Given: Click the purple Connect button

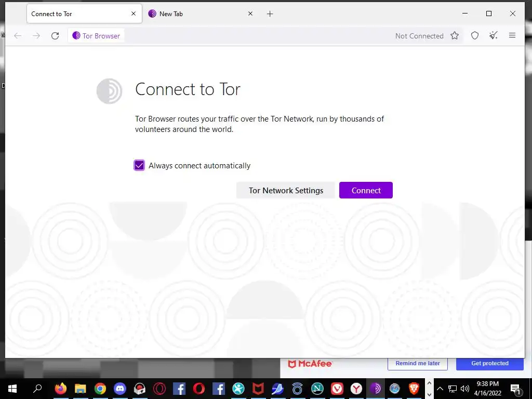Looking at the screenshot, I should (x=366, y=190).
